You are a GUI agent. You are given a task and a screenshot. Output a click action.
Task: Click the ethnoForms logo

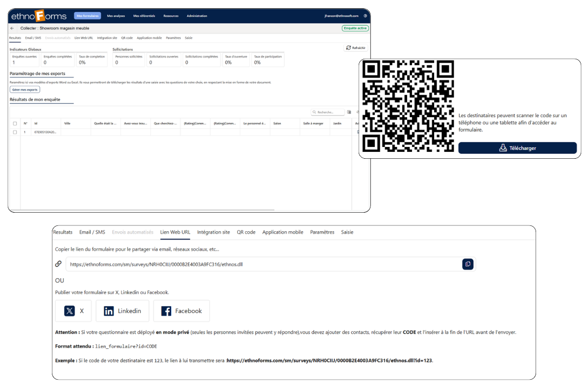[38, 16]
